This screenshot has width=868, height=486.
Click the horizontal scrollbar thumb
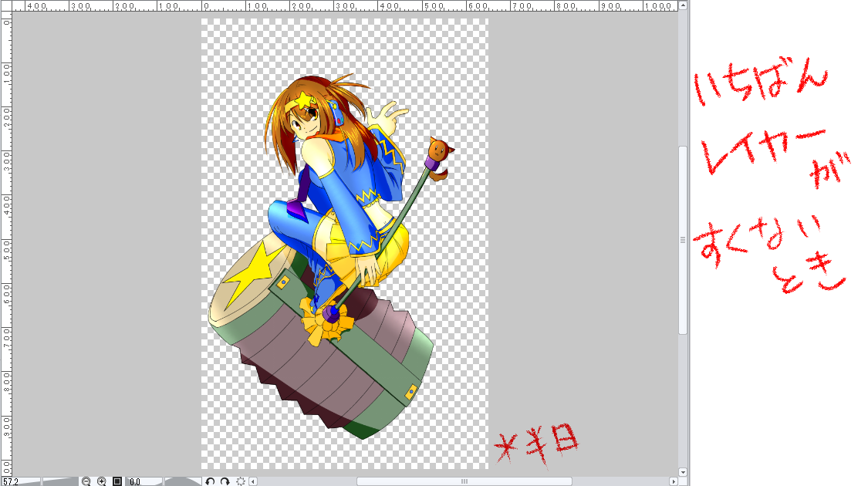464,481
